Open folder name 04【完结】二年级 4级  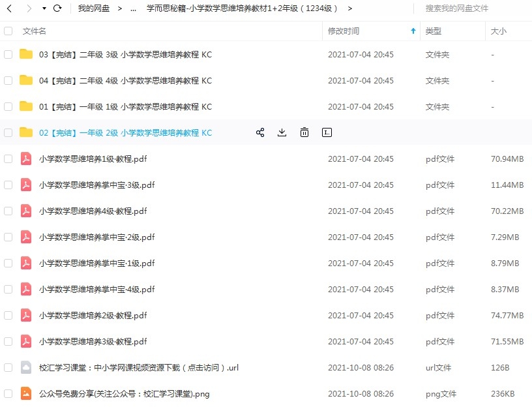click(x=126, y=81)
